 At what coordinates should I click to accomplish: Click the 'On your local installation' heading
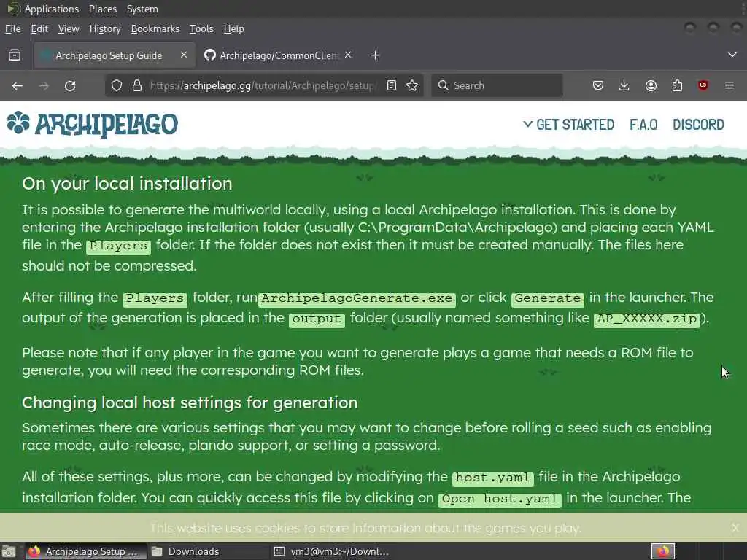click(127, 184)
